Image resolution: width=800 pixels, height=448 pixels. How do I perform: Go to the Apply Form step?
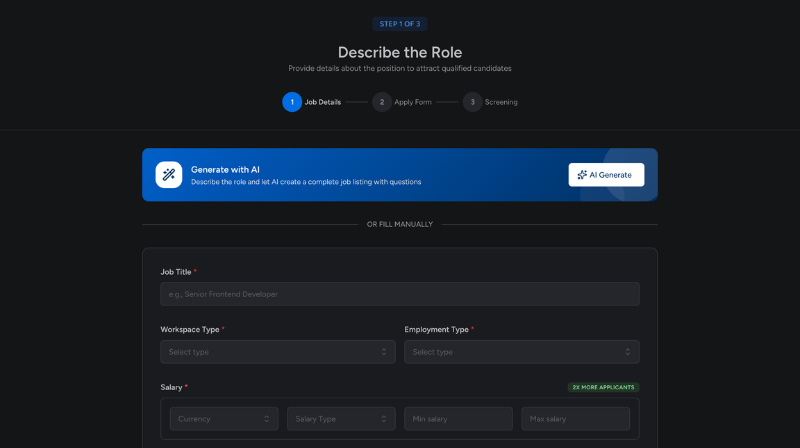pyautogui.click(x=413, y=102)
